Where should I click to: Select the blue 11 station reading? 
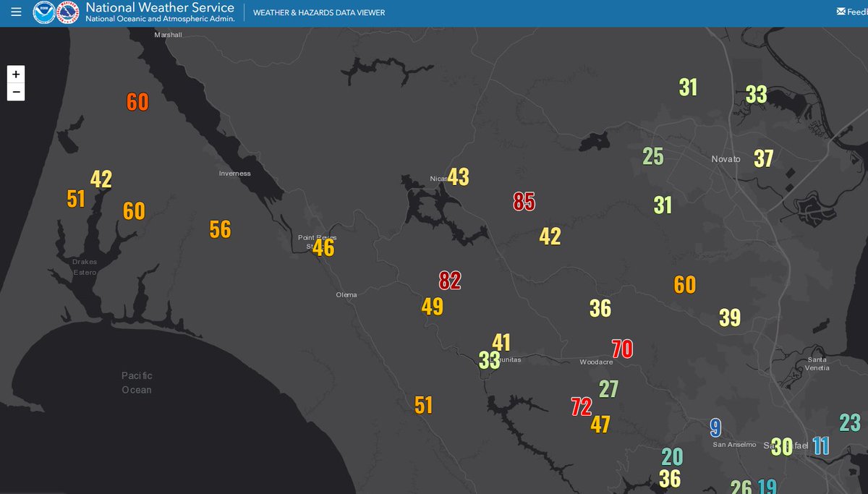point(821,446)
